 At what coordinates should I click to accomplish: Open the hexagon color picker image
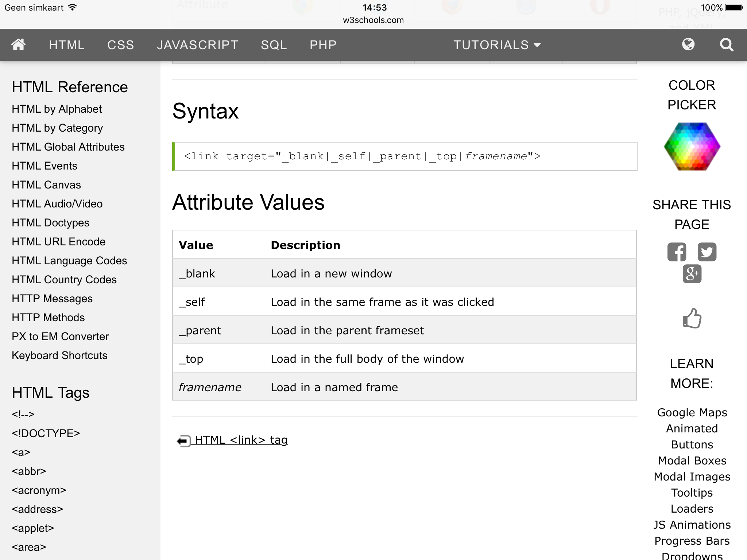(x=692, y=146)
